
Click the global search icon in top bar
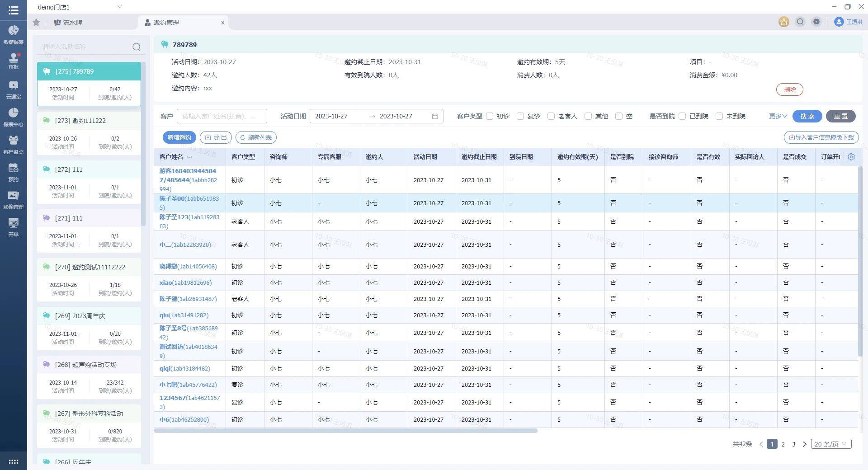click(800, 22)
